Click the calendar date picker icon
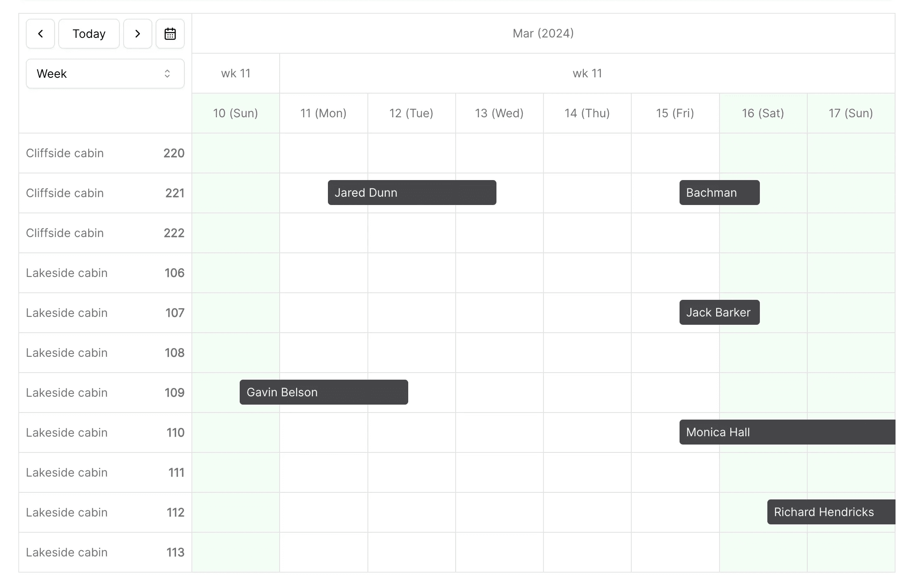This screenshot has height=588, width=913. [170, 34]
